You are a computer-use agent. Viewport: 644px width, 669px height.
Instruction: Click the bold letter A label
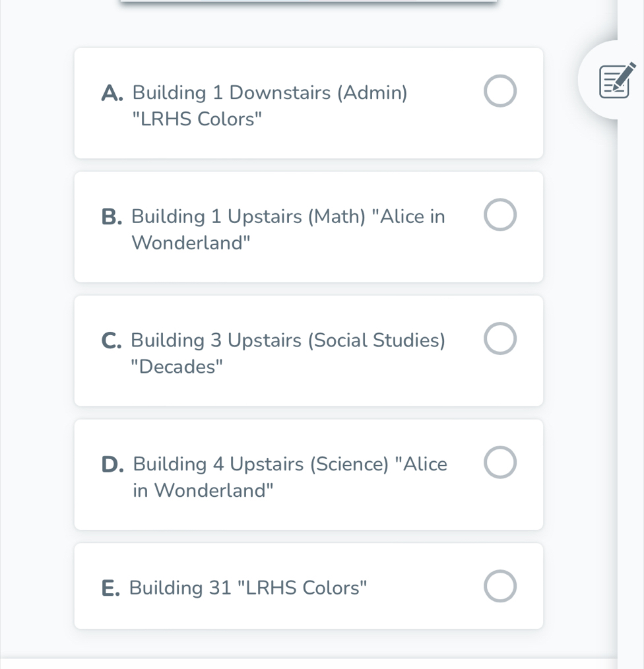click(112, 93)
